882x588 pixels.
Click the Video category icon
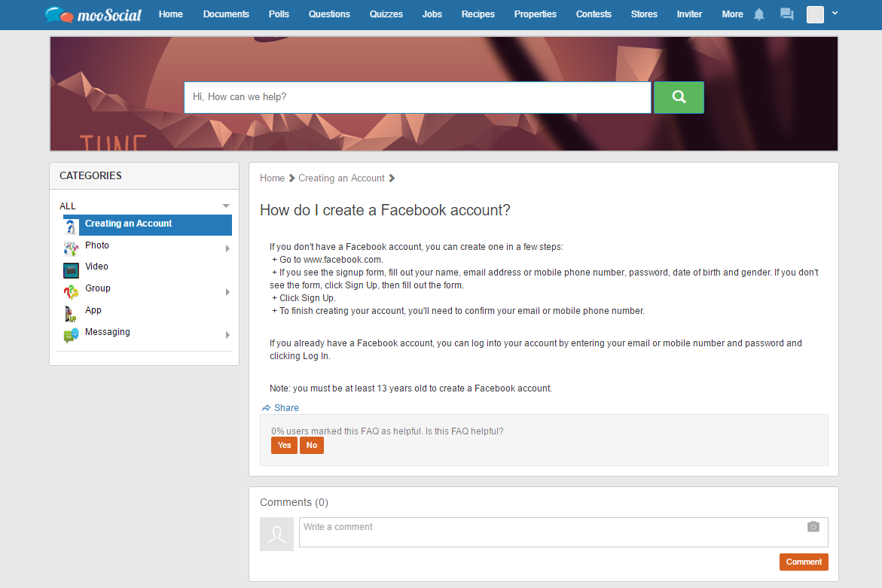(71, 270)
